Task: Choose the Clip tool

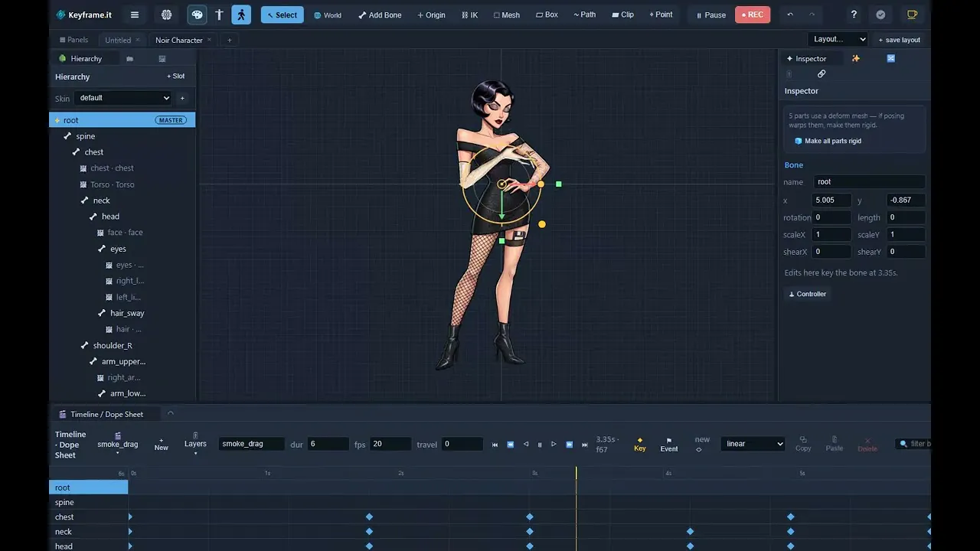Action: tap(622, 15)
